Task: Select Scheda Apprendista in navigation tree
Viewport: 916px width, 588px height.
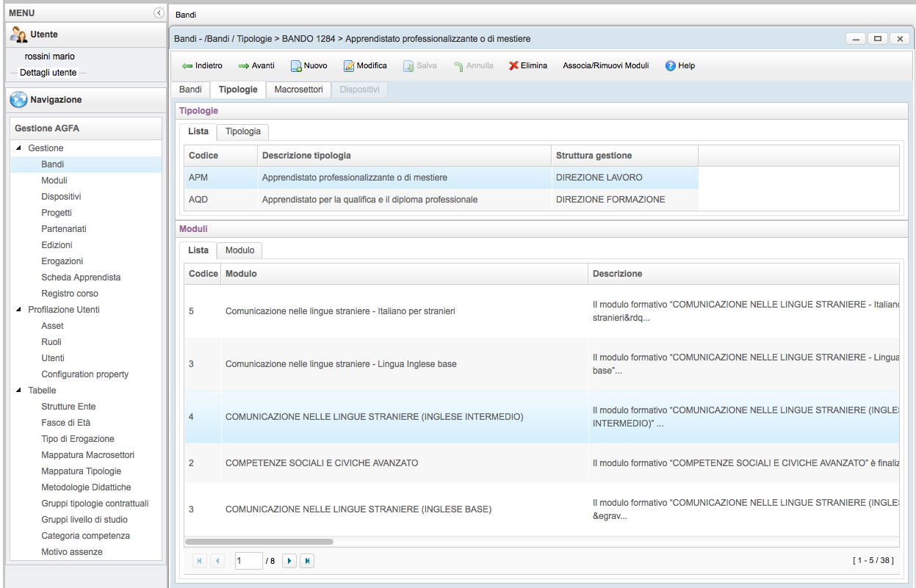Action: click(x=81, y=277)
